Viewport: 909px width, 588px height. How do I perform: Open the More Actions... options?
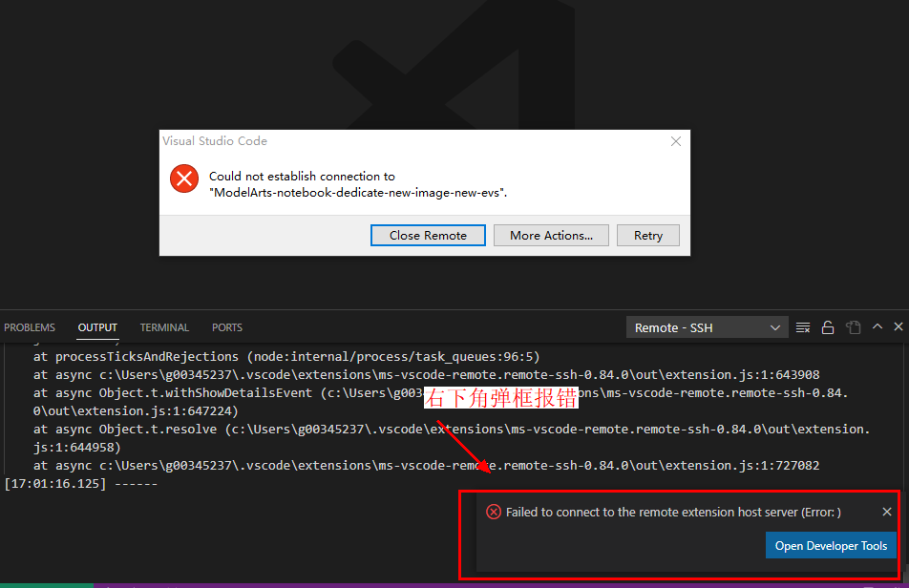[551, 235]
